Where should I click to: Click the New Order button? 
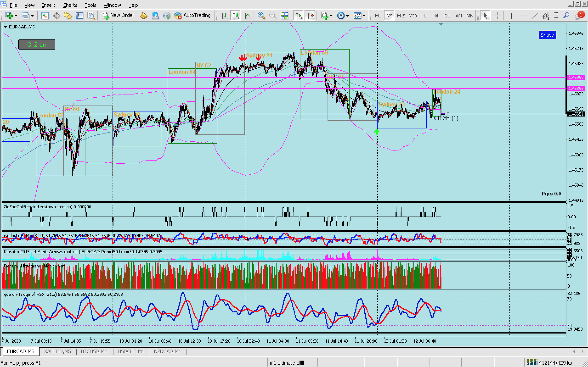[118, 15]
